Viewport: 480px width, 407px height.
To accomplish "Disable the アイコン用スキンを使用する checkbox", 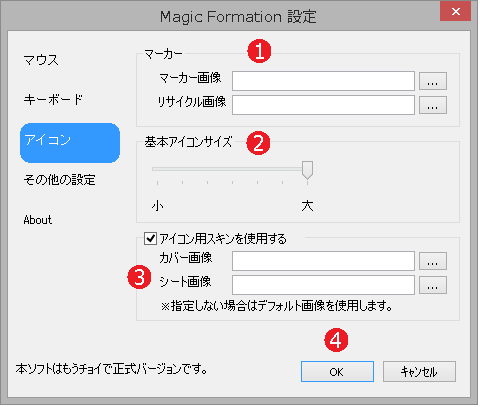I will pyautogui.click(x=150, y=239).
